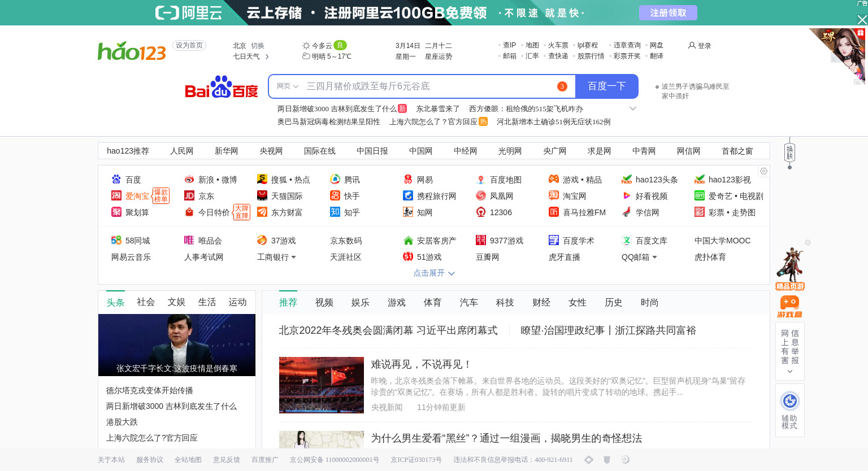Viewport: 868px width, 471px height.
Task: Open headline 北京2022年冬残奥会圆满闭幕
Action: (x=388, y=330)
